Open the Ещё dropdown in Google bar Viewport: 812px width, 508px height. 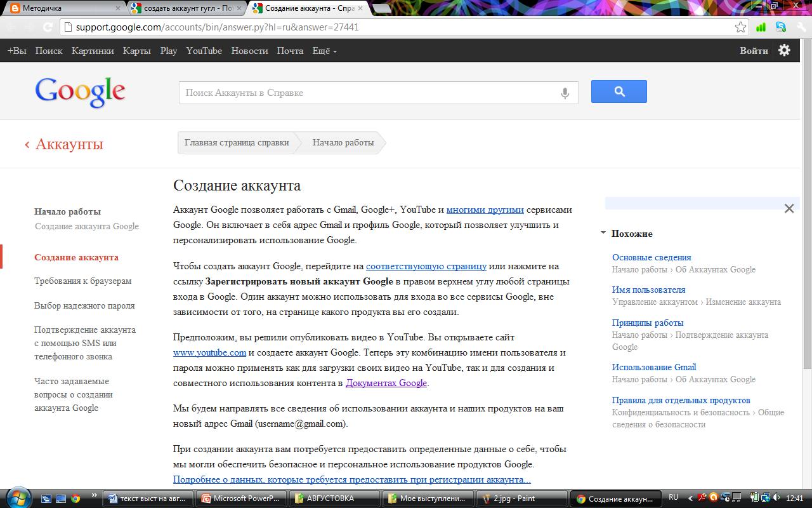(324, 51)
